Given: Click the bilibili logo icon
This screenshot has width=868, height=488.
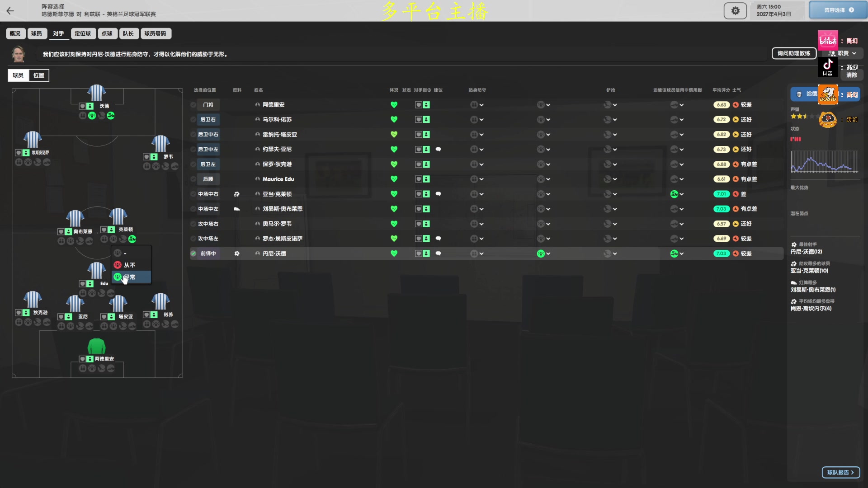Looking at the screenshot, I should (x=828, y=41).
